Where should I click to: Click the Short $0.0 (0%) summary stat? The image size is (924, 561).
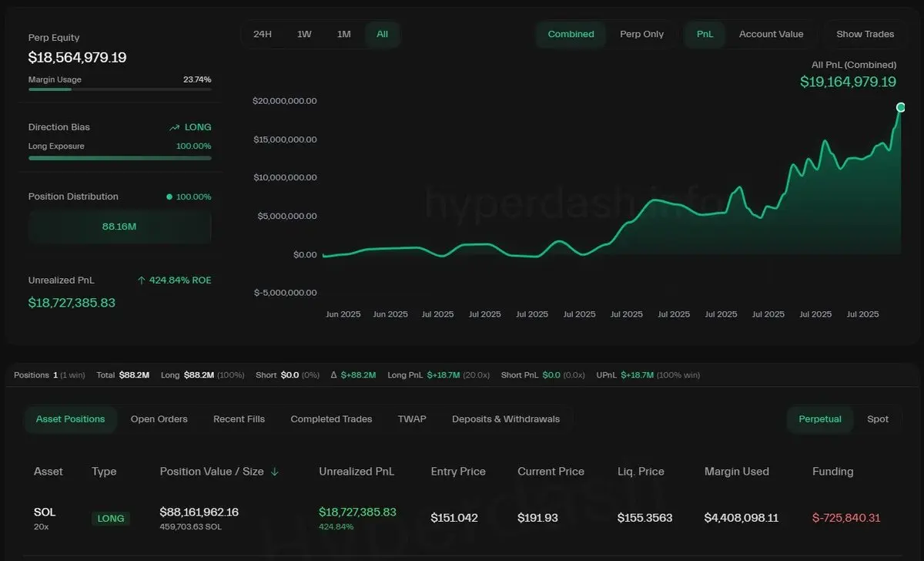pyautogui.click(x=287, y=375)
